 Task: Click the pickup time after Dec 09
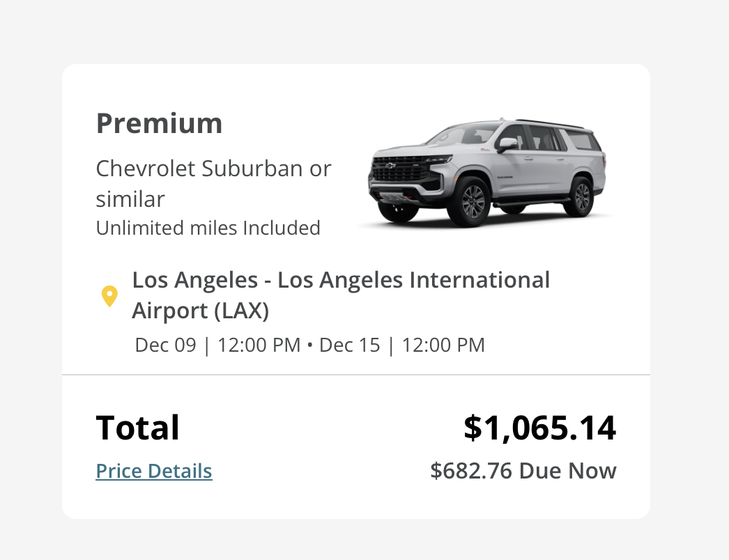(x=259, y=345)
